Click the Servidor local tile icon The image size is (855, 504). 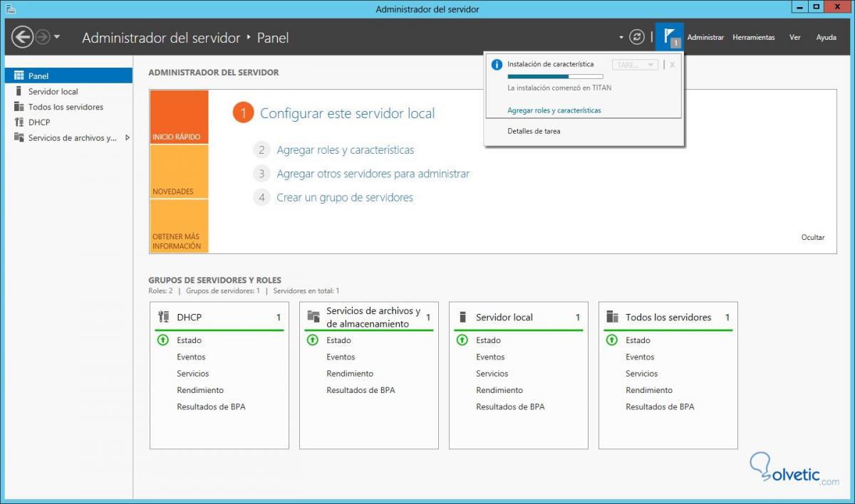click(x=462, y=317)
